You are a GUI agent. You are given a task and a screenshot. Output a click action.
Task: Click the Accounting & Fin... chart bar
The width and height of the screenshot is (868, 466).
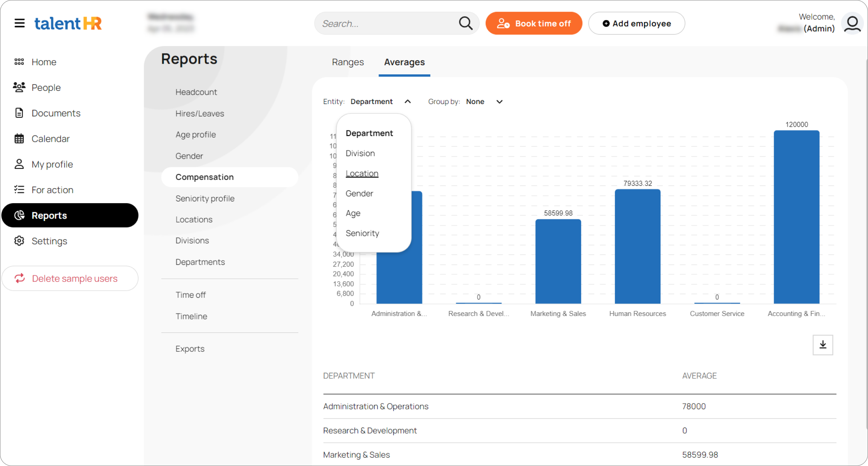[796, 217]
